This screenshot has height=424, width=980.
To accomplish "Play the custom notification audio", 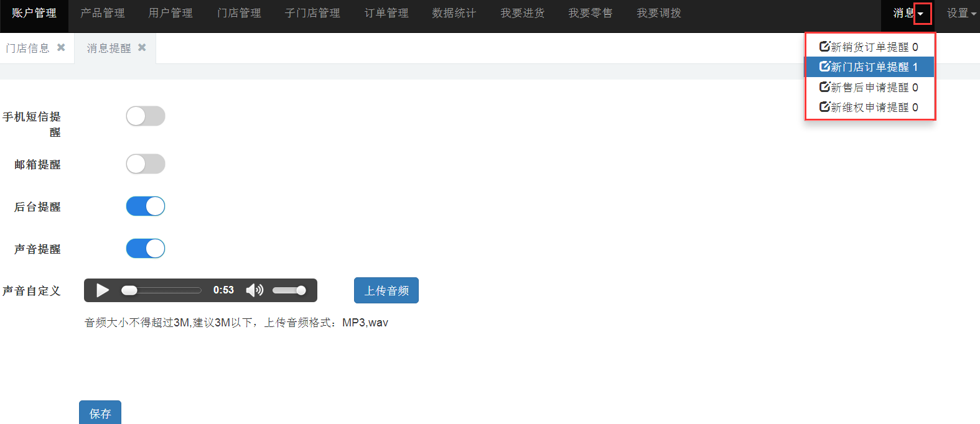I will click(x=103, y=290).
